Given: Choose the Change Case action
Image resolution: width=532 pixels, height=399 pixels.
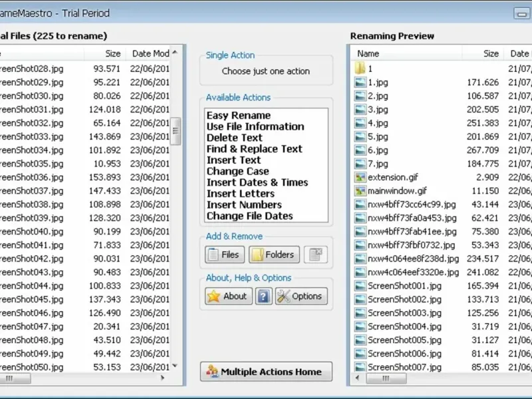Looking at the screenshot, I should coord(238,172).
